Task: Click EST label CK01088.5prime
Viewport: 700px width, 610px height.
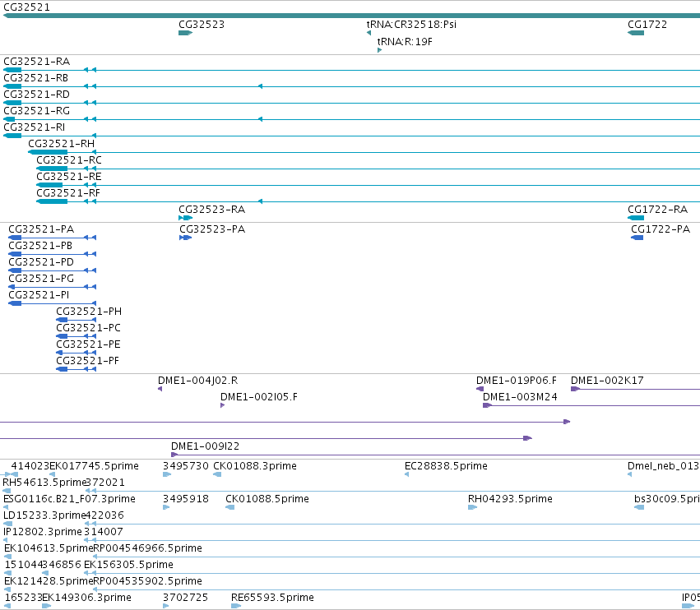Action: pos(267,498)
